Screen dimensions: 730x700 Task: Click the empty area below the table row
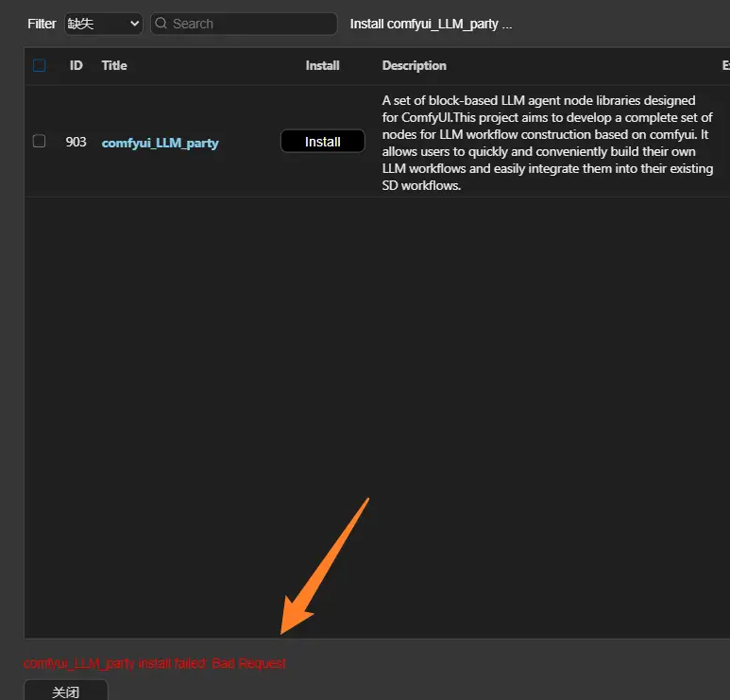click(378, 378)
